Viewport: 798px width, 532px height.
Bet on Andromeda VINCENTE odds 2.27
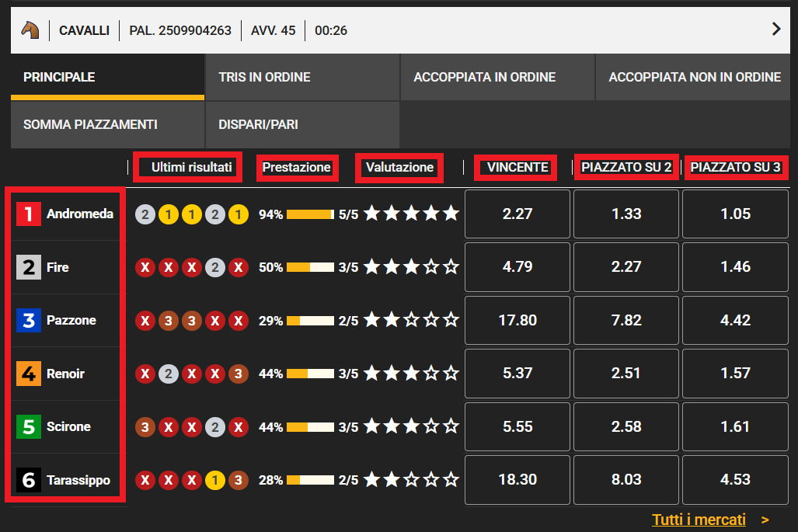[x=517, y=214]
